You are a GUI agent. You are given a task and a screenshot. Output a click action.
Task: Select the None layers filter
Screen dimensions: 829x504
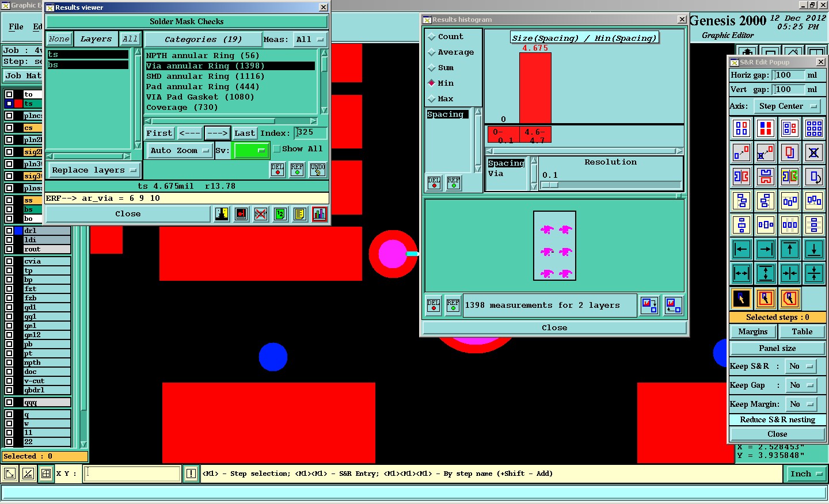coord(59,39)
